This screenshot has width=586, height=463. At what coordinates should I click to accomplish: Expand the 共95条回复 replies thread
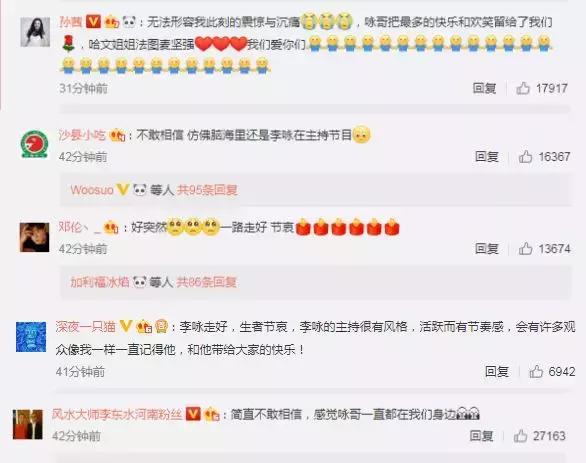pyautogui.click(x=207, y=190)
